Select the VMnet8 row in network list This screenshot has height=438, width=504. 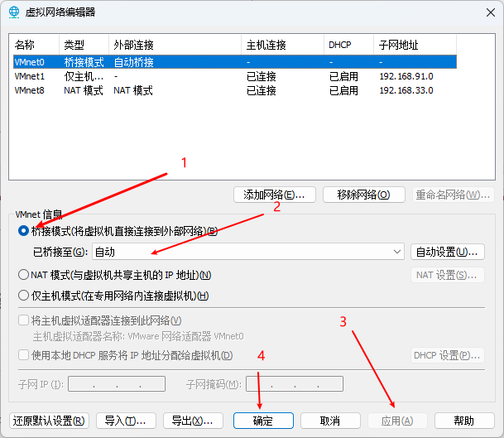235,90
